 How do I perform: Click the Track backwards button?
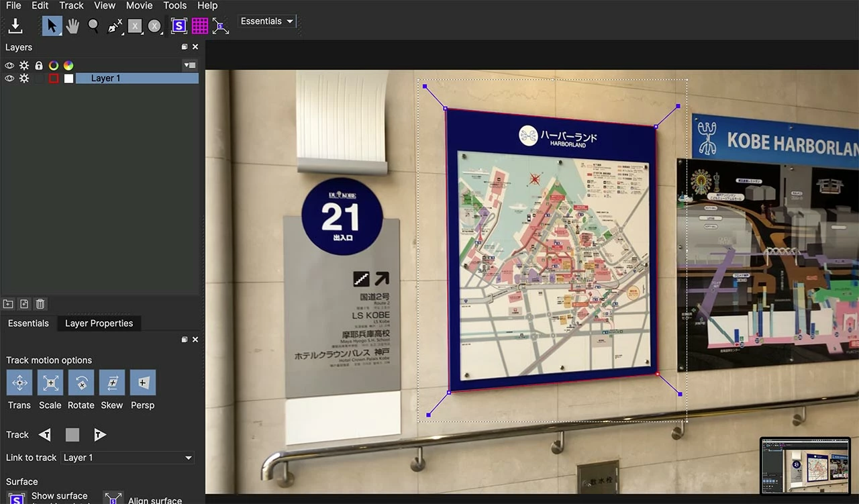45,435
